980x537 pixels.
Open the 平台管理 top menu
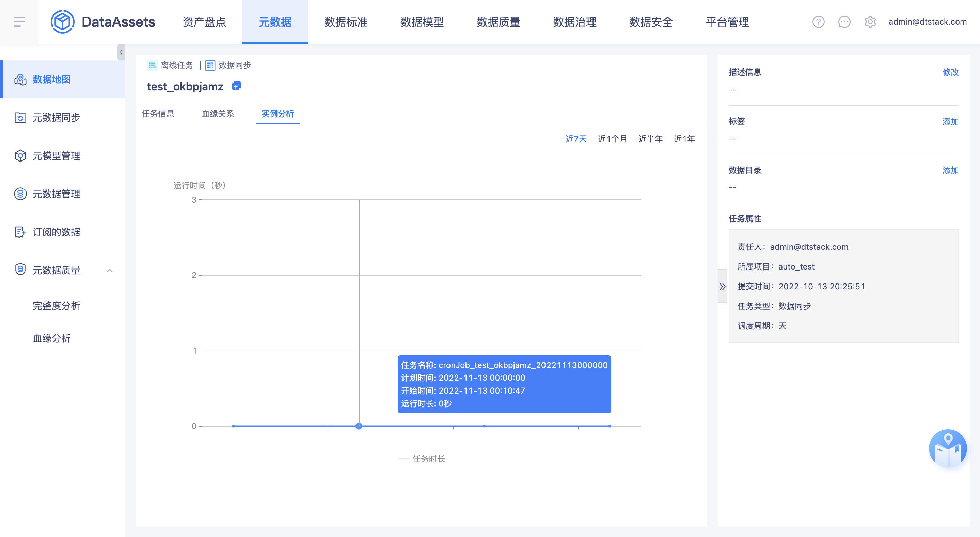[x=727, y=22]
